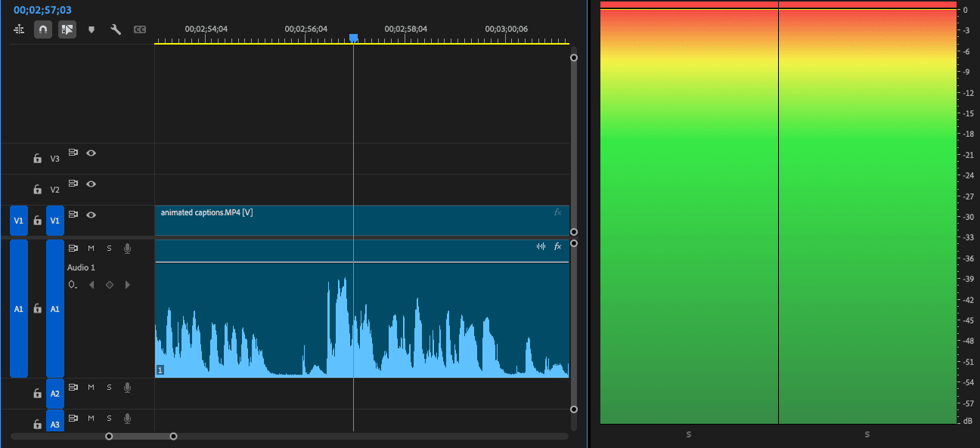Viewport: 980px width, 448px height.
Task: Enable voice-over record on A3 microphone
Action: pos(127,418)
